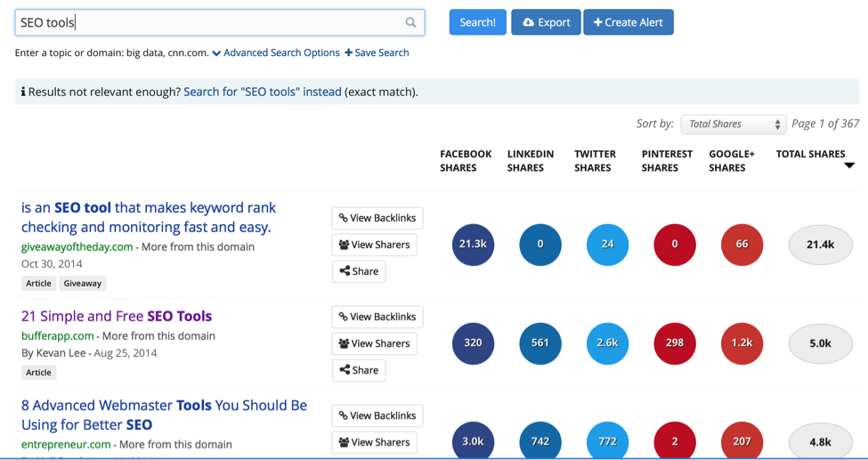Click the Search! button
The height and width of the screenshot is (460, 868).
point(477,22)
